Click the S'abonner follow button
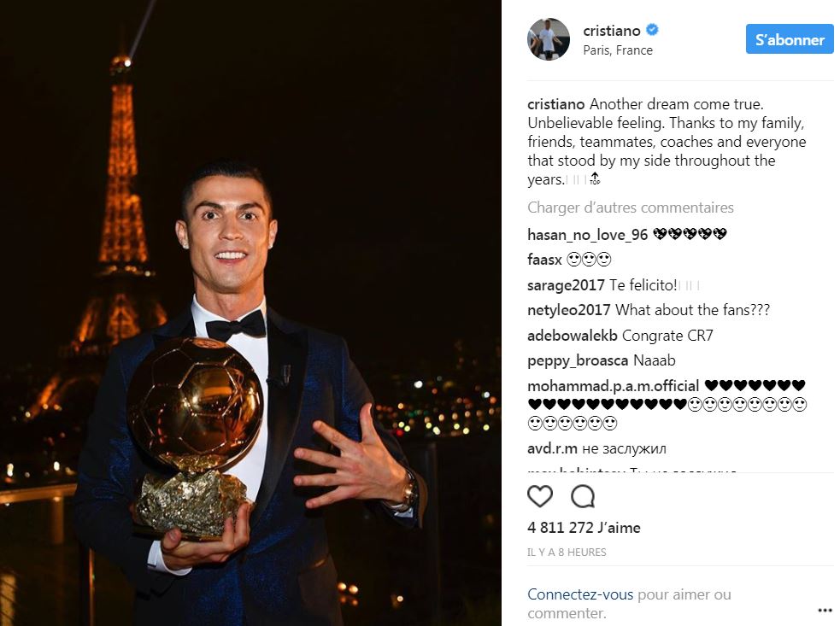 [790, 39]
